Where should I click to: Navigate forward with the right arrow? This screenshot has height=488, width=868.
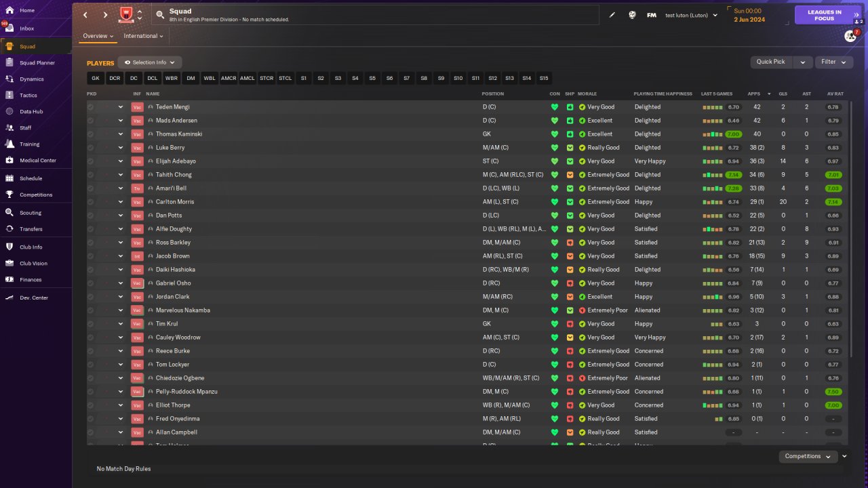[105, 15]
